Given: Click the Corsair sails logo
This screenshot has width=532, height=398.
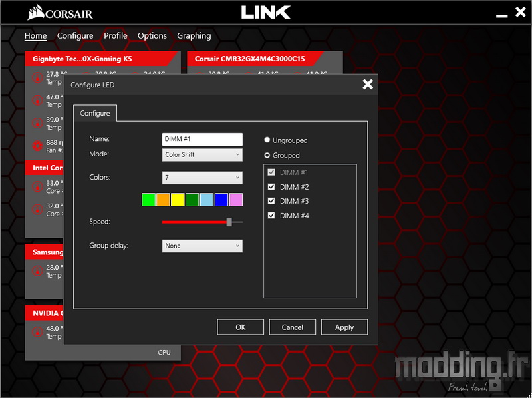Looking at the screenshot, I should pyautogui.click(x=36, y=12).
